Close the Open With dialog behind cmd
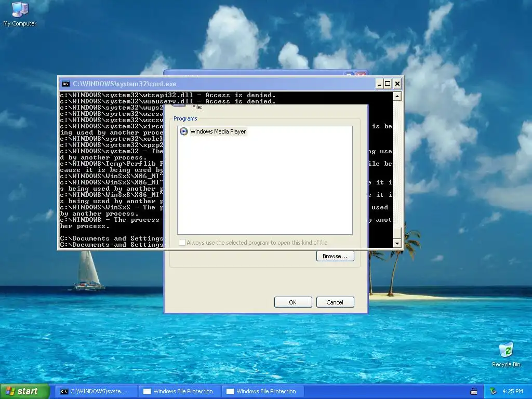532x399 pixels. (x=361, y=74)
